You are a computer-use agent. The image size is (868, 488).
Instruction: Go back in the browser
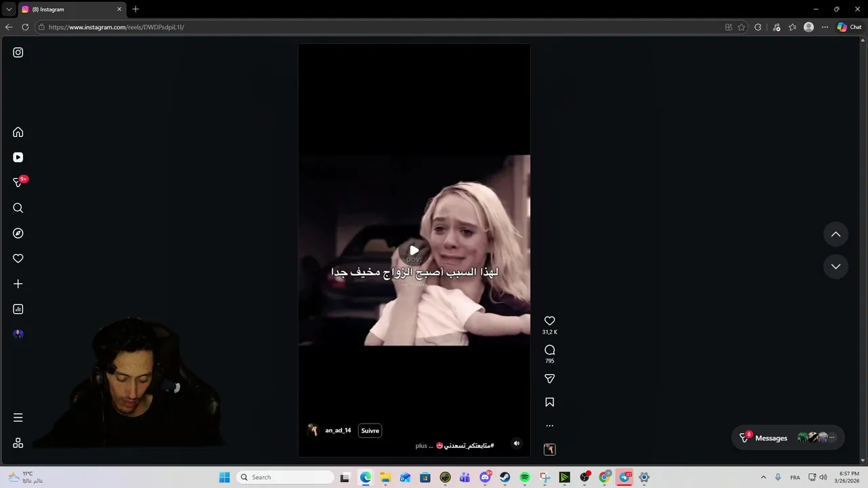pos(9,27)
